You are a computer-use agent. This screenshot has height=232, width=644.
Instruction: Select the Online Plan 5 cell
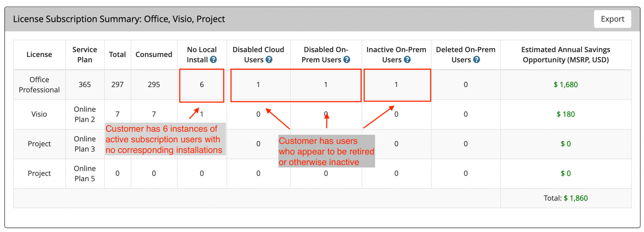point(85,173)
